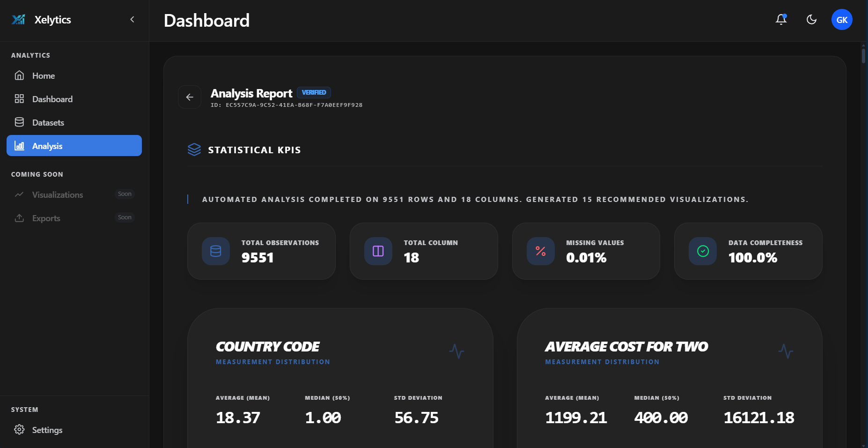Collapse the sidebar with the chevron

pos(132,20)
